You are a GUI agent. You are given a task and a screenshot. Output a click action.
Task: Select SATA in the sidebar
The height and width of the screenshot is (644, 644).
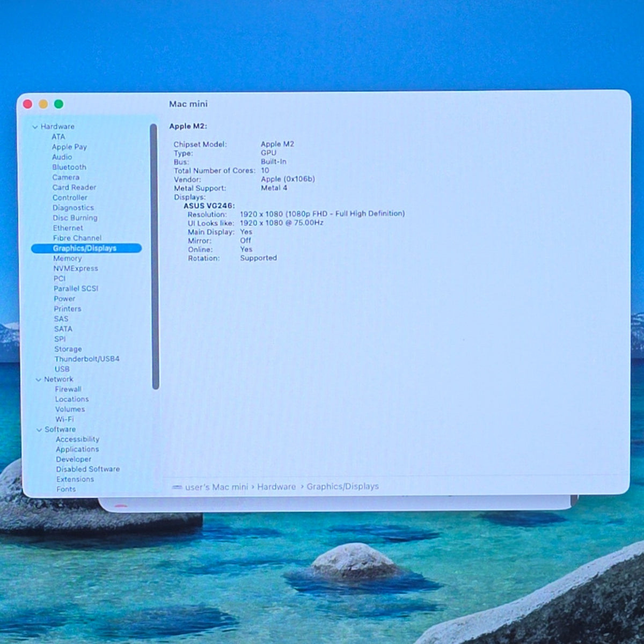click(63, 328)
